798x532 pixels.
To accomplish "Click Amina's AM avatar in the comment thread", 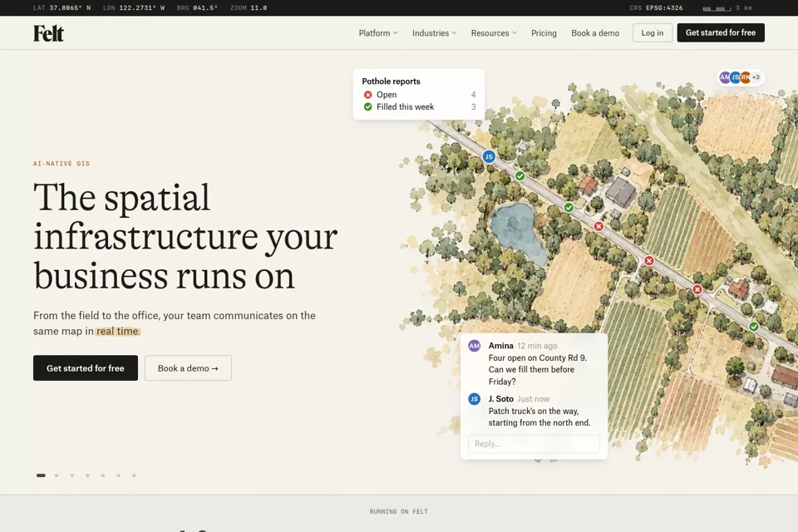I will pyautogui.click(x=475, y=346).
